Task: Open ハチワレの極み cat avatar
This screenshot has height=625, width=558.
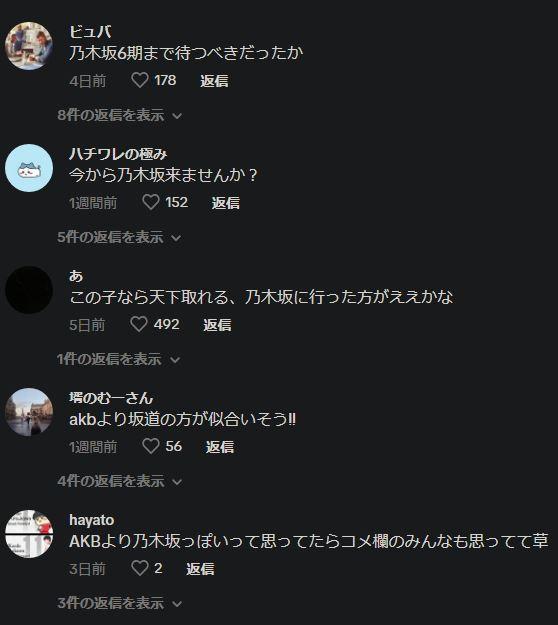Action: point(29,168)
